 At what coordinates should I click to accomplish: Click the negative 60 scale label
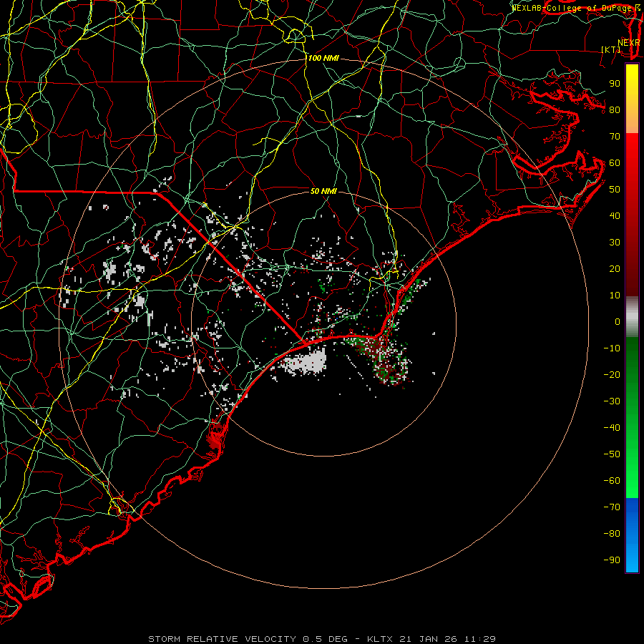[612, 481]
